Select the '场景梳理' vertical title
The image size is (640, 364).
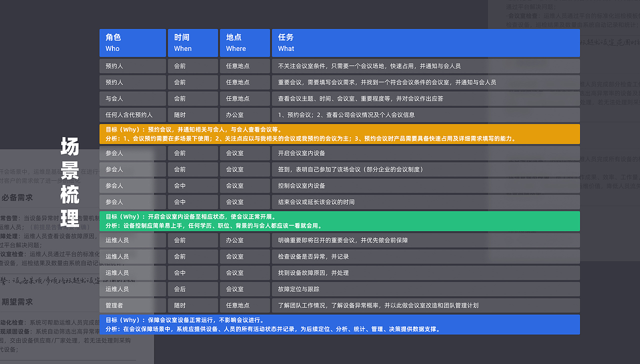(x=70, y=182)
